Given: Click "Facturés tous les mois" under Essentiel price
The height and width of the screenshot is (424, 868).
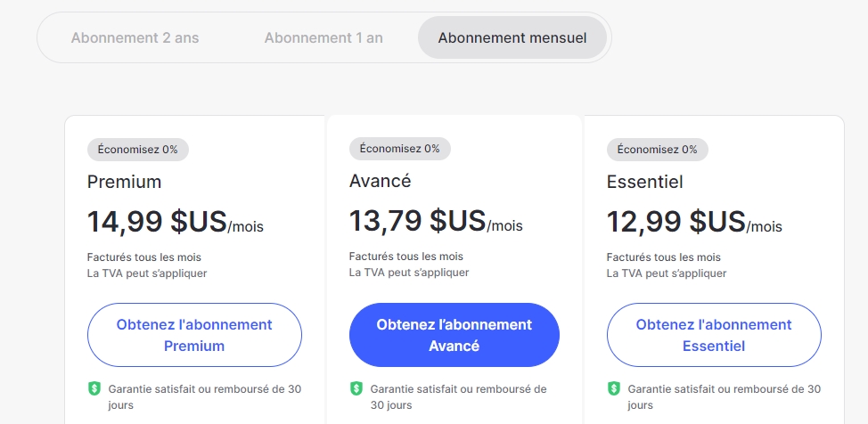Looking at the screenshot, I should coord(664,257).
